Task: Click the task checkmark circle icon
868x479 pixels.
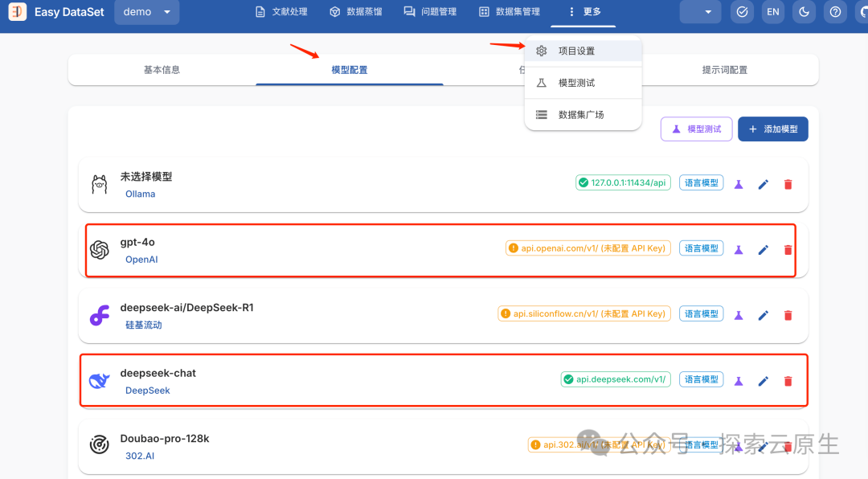Action: (743, 11)
